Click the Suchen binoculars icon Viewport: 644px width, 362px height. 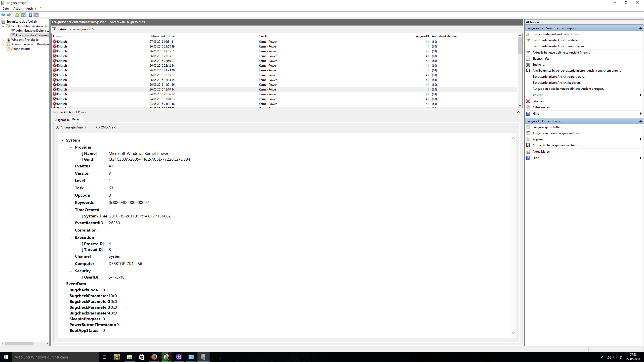[528, 65]
